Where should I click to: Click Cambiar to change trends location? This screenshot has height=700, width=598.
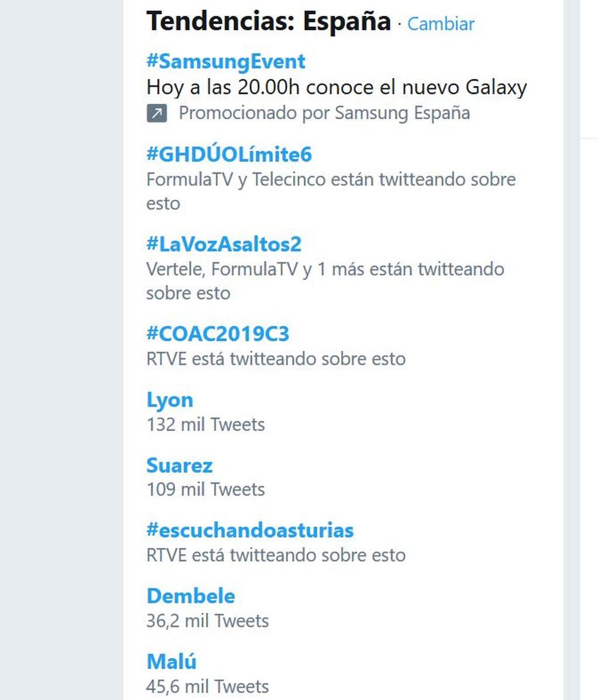point(441,23)
